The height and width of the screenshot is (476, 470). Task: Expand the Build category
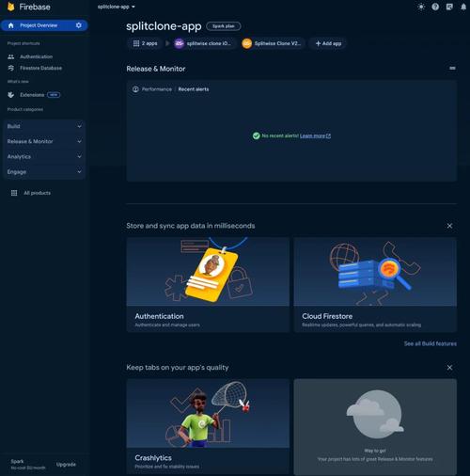44,126
